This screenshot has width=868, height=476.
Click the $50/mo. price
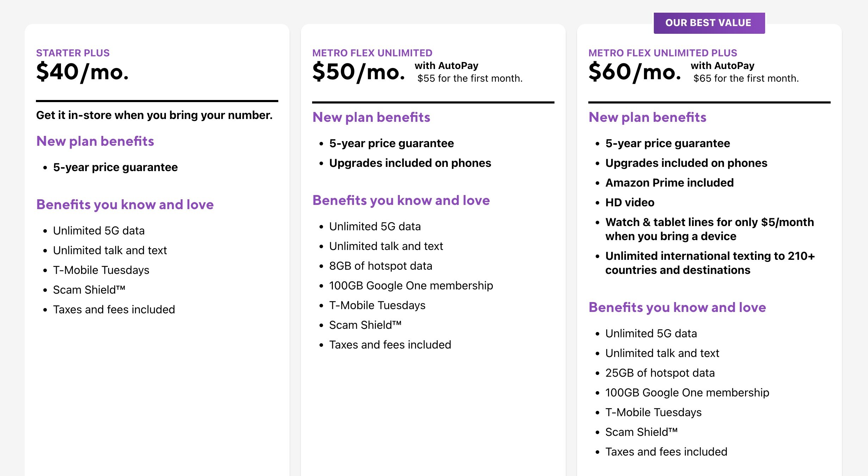tap(359, 72)
